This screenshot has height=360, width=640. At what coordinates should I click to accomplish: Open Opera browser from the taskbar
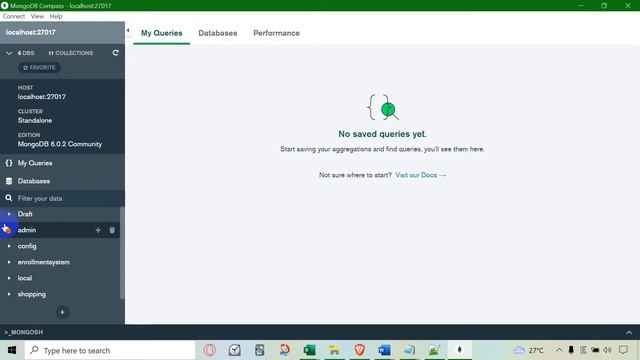[210, 350]
